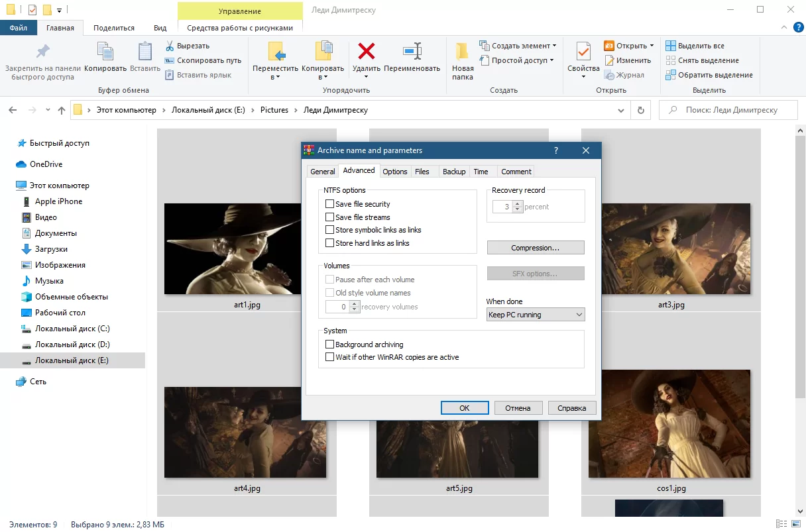Switch to Files tab in dialog

(422, 172)
